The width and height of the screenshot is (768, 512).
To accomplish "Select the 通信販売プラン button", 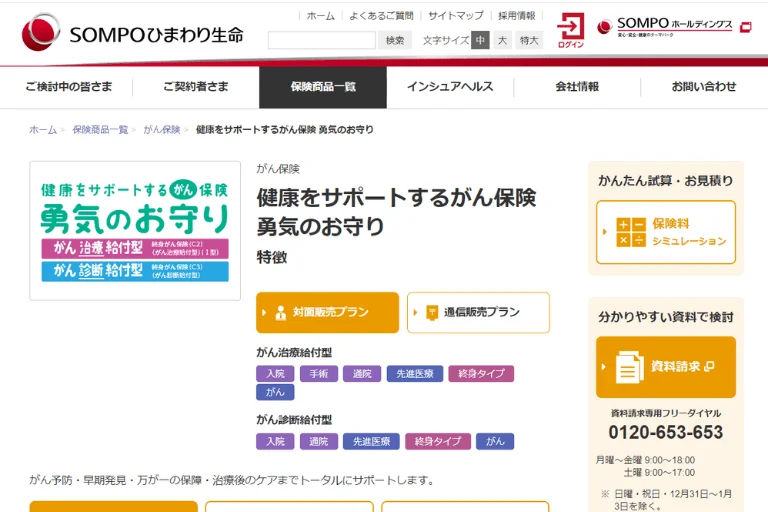I will (478, 313).
